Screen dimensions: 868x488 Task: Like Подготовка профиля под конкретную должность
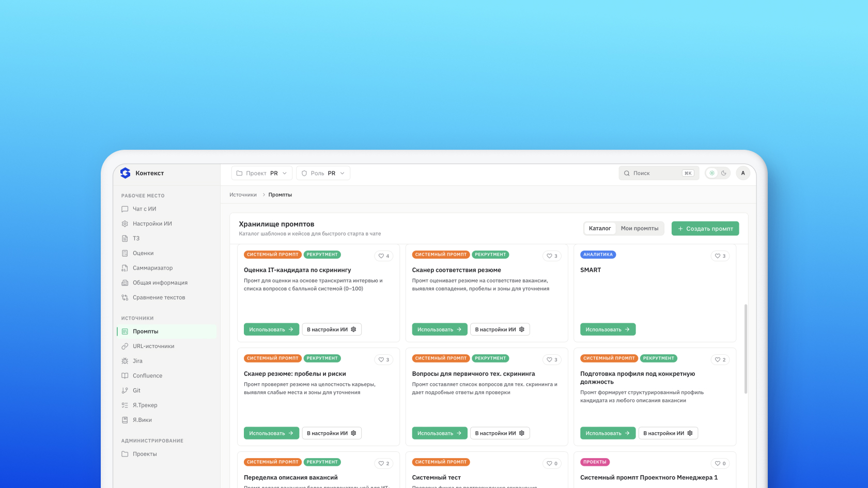[720, 359]
